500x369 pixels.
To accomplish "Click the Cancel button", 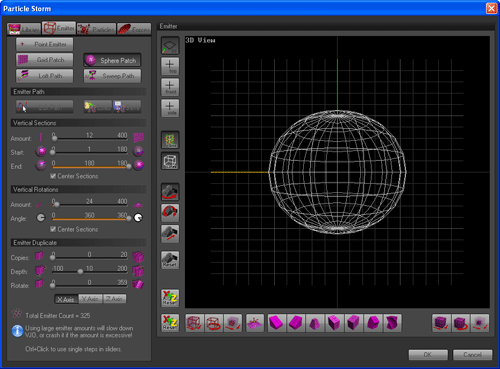I will 472,355.
